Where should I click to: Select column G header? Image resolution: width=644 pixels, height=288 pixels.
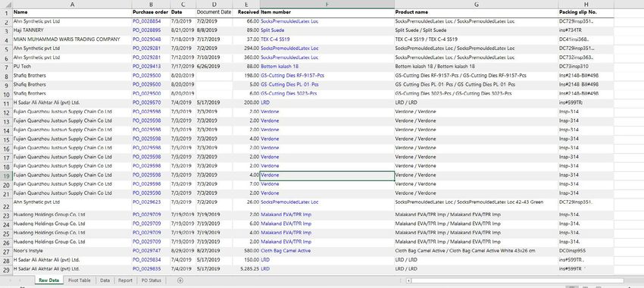click(477, 4)
